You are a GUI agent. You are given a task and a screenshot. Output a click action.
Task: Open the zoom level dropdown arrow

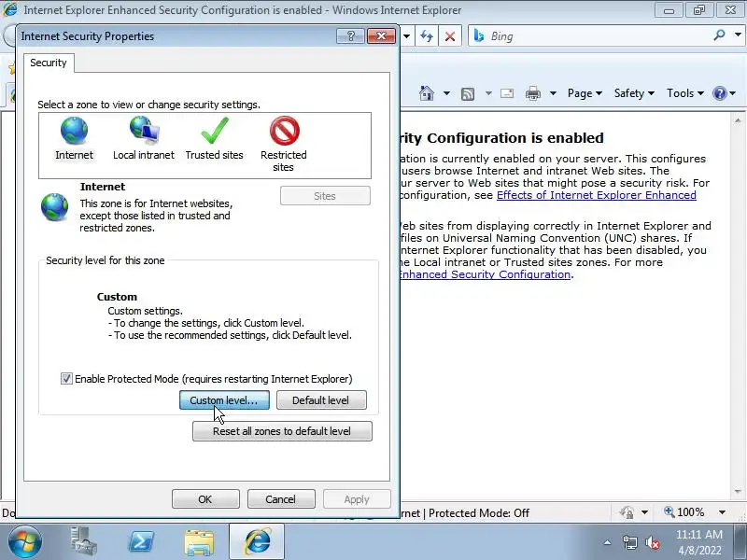pyautogui.click(x=722, y=512)
